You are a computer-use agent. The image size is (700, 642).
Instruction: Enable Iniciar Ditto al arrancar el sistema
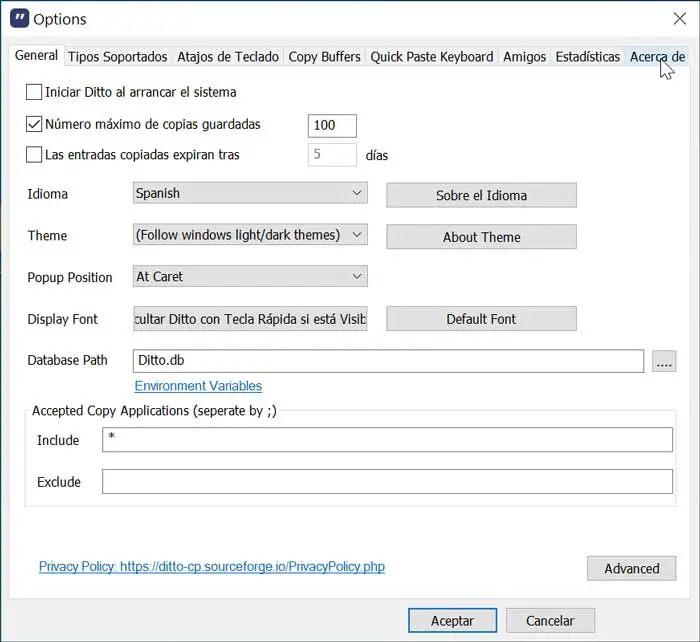click(34, 92)
